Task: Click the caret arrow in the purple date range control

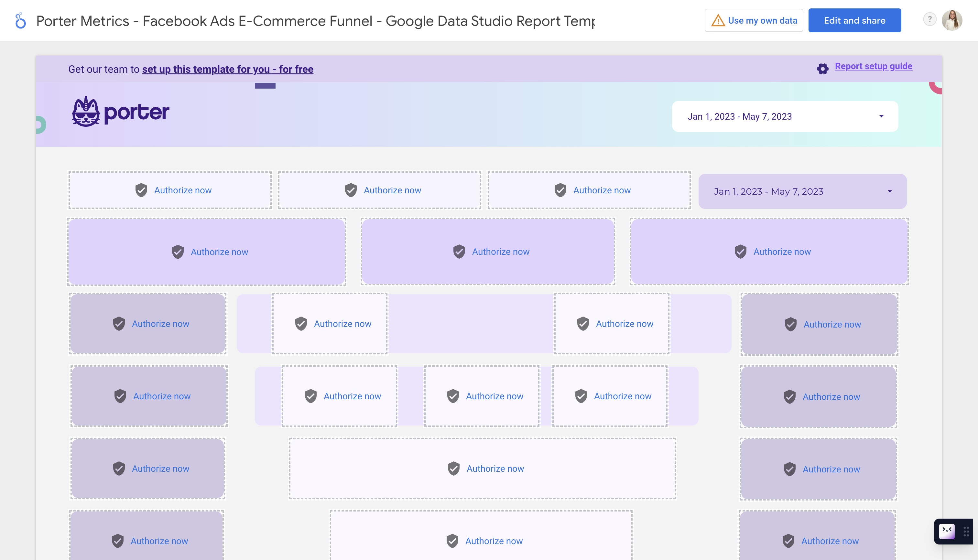Action: click(889, 191)
